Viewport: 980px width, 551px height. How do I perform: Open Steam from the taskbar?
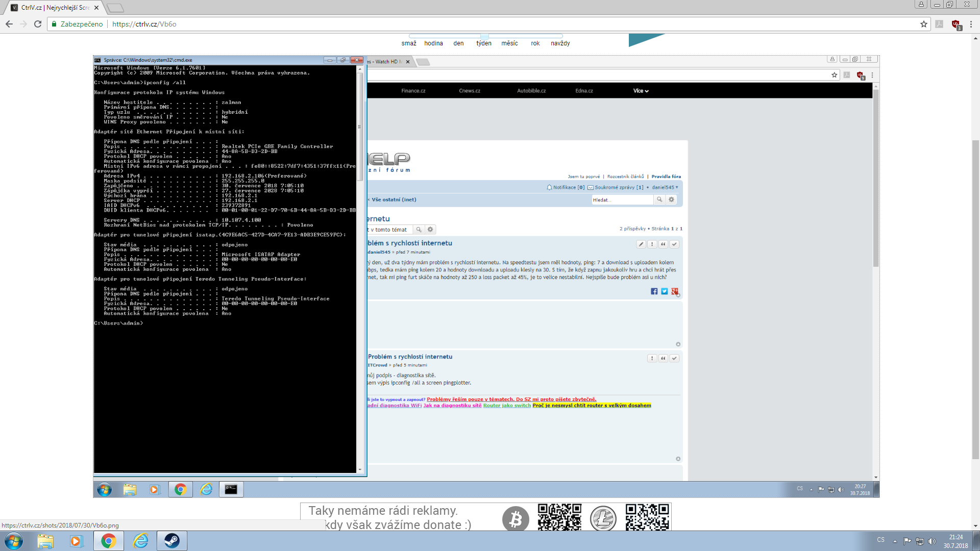(171, 541)
